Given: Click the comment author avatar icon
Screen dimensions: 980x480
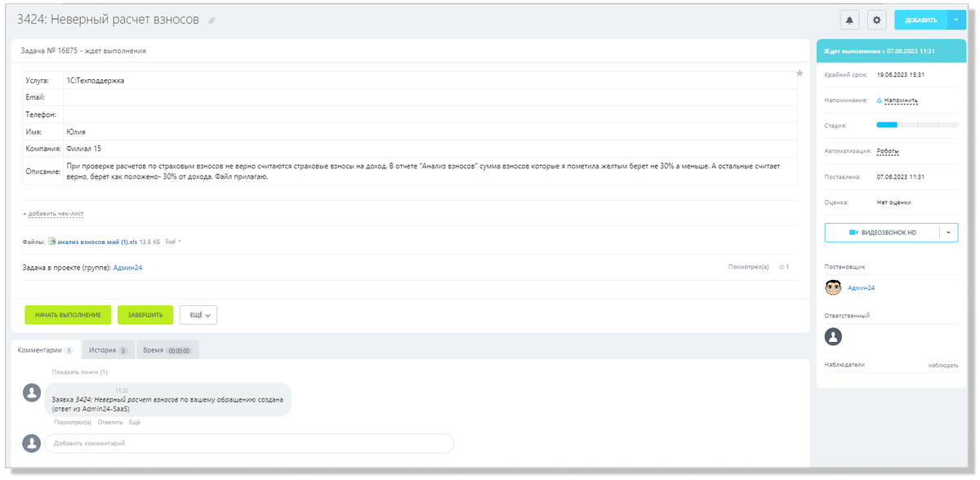Looking at the screenshot, I should (32, 393).
